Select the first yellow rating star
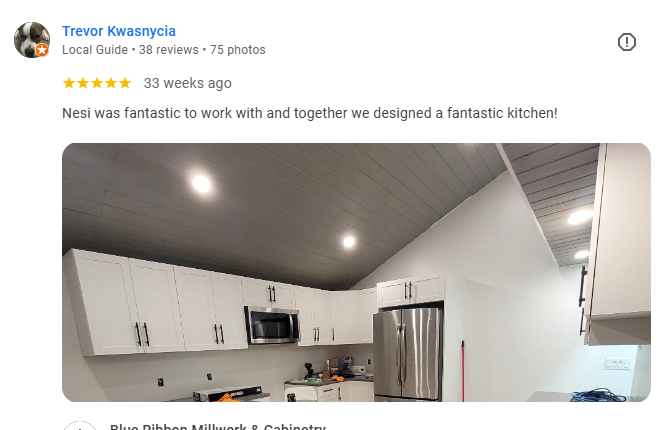 [x=69, y=83]
